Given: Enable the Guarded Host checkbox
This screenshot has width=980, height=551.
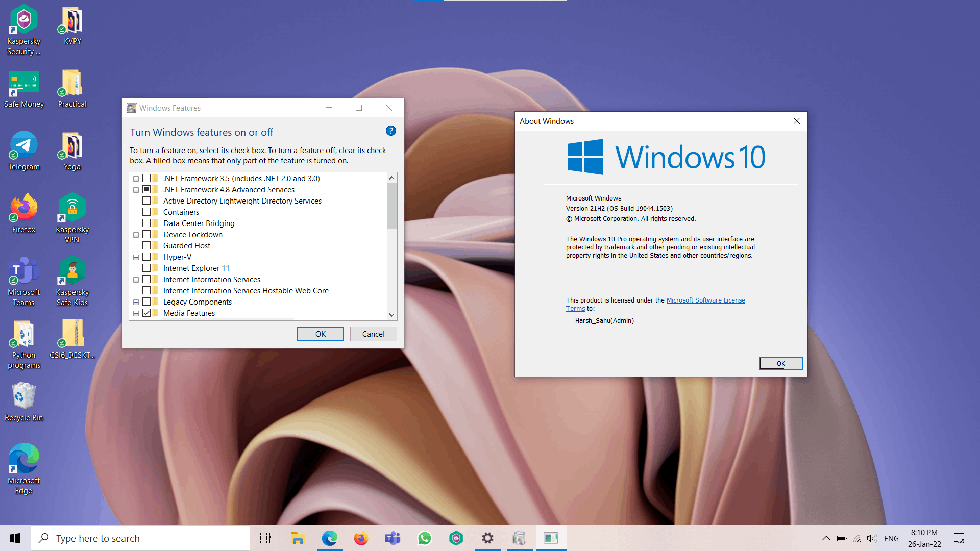Looking at the screenshot, I should [x=146, y=246].
